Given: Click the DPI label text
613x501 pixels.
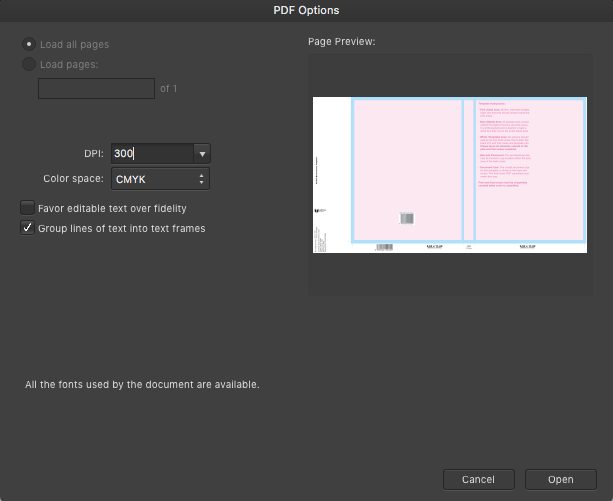Looking at the screenshot, I should pos(93,154).
